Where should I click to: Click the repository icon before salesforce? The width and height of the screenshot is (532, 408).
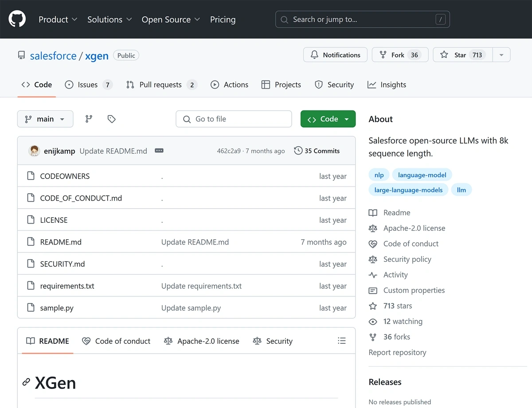[21, 55]
